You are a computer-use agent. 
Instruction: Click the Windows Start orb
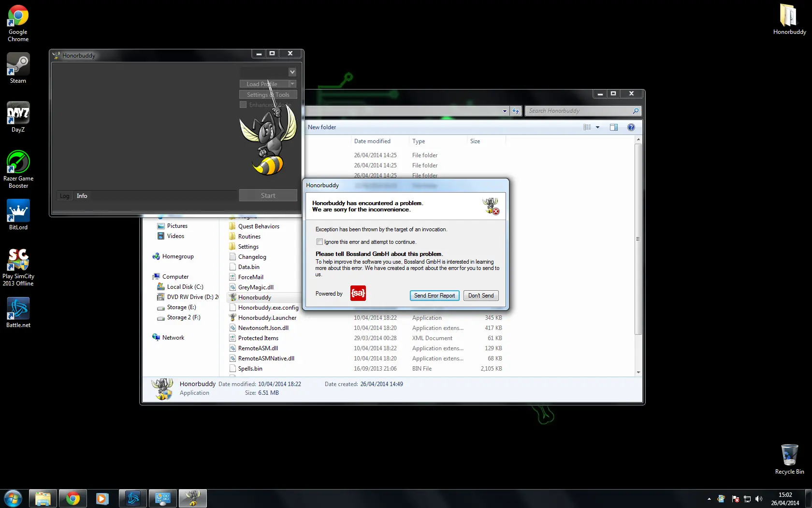click(x=13, y=498)
